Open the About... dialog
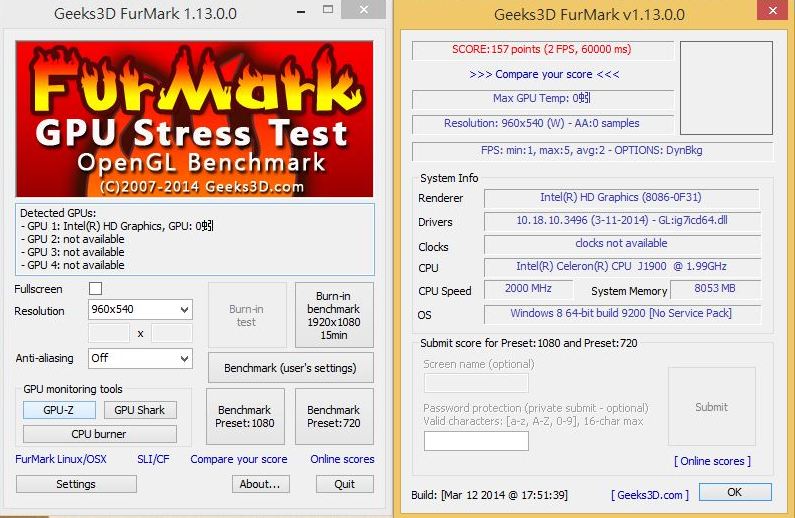Viewport: 795px width, 518px height. pyautogui.click(x=261, y=484)
